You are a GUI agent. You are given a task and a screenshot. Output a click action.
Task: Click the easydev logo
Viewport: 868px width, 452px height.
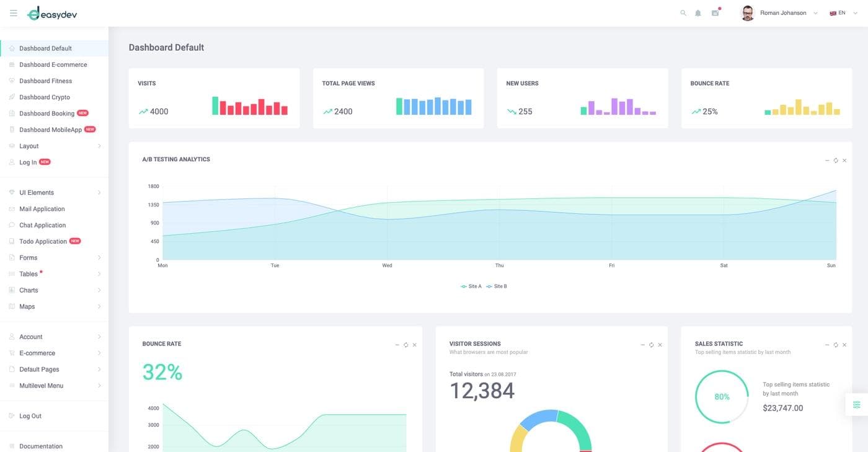click(x=53, y=14)
